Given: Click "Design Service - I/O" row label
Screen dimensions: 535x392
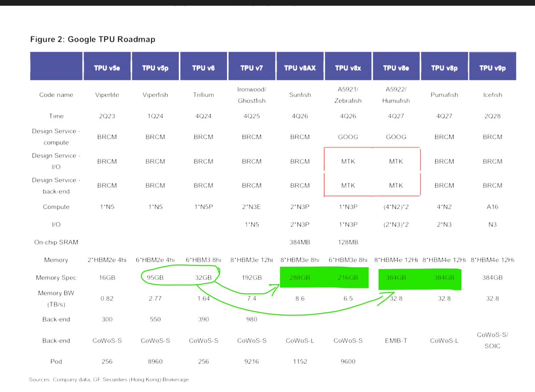Looking at the screenshot, I should [x=56, y=161].
